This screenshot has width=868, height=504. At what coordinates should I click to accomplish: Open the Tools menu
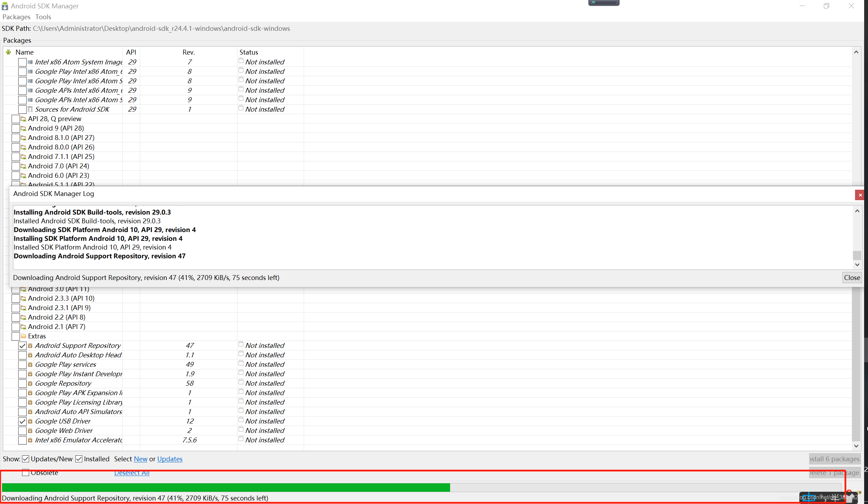click(43, 17)
